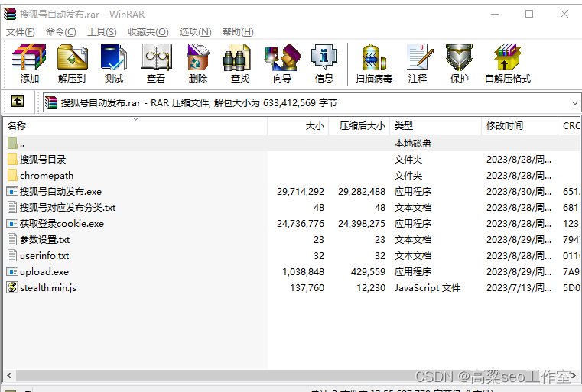Select the file name stealth.min.js
582x392 pixels.
point(48,288)
